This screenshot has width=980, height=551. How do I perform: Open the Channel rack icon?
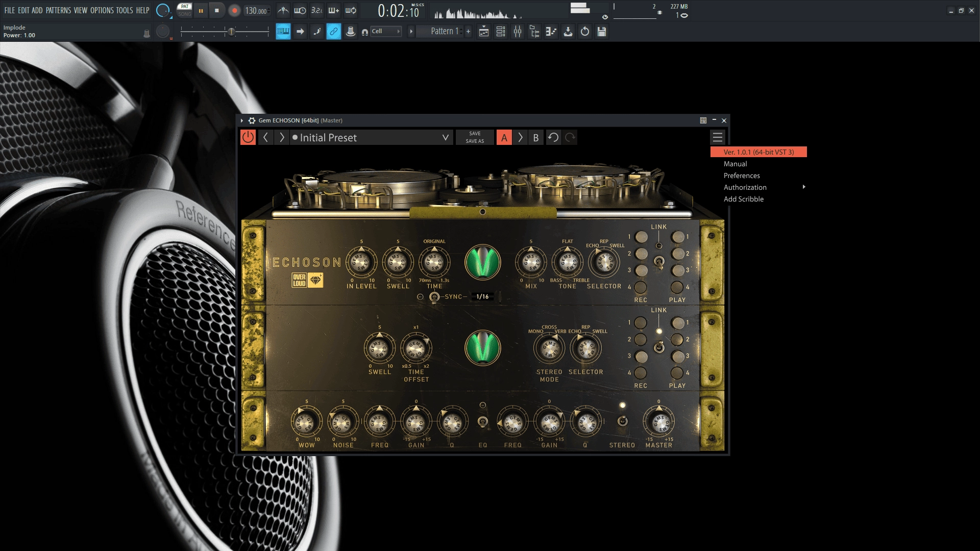[501, 32]
